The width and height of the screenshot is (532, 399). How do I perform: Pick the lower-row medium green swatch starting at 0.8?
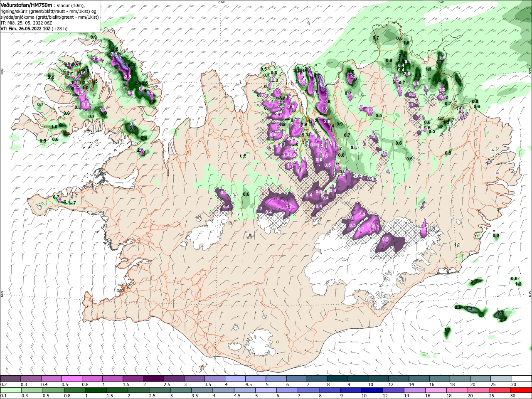(x=74, y=390)
